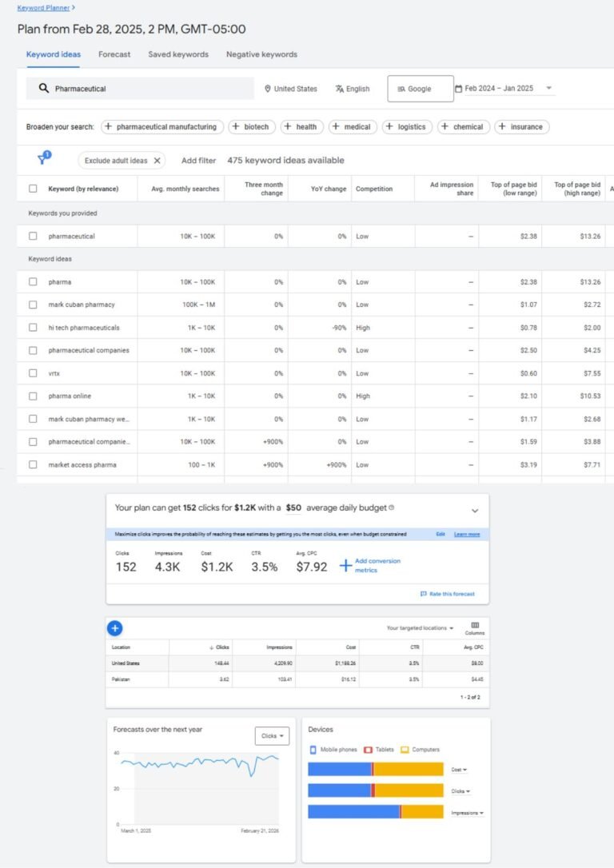The image size is (614, 868).
Task: Sort by YoY change column header
Action: coord(329,189)
